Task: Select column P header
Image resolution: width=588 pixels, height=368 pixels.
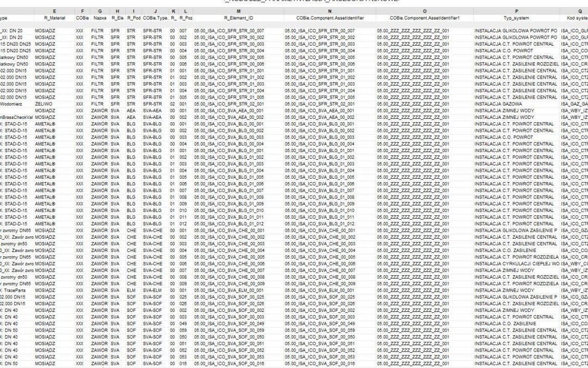Action: [x=516, y=11]
